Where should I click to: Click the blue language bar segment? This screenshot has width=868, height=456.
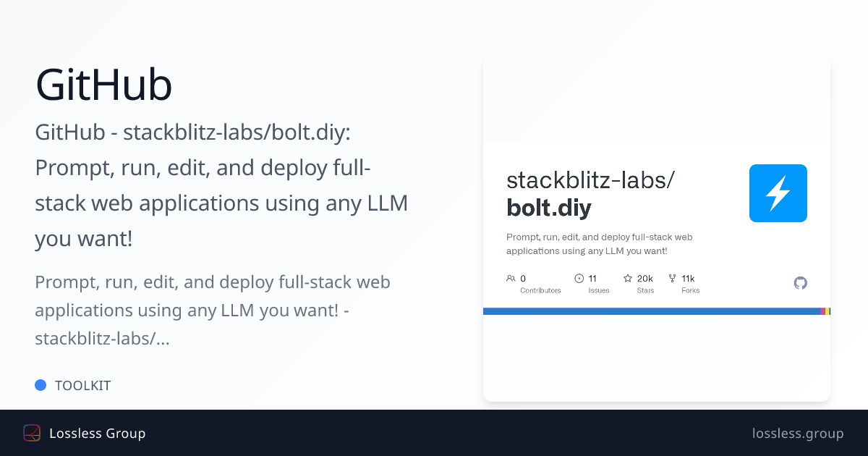(651, 311)
